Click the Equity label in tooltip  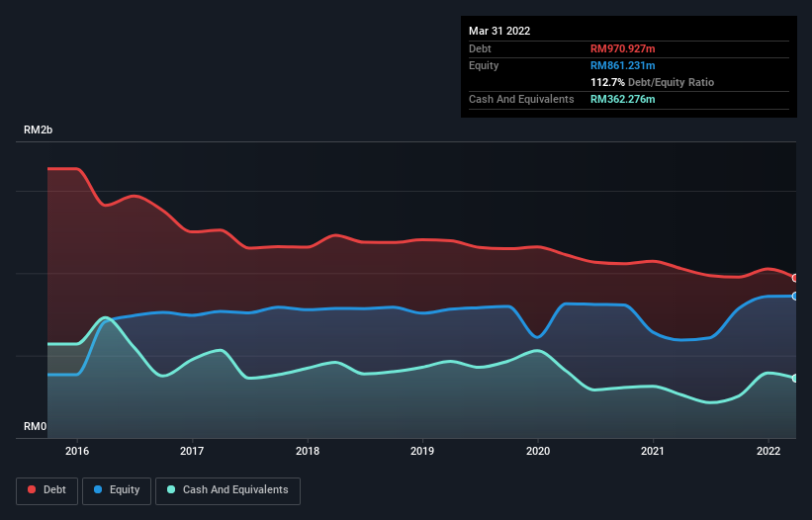[484, 65]
